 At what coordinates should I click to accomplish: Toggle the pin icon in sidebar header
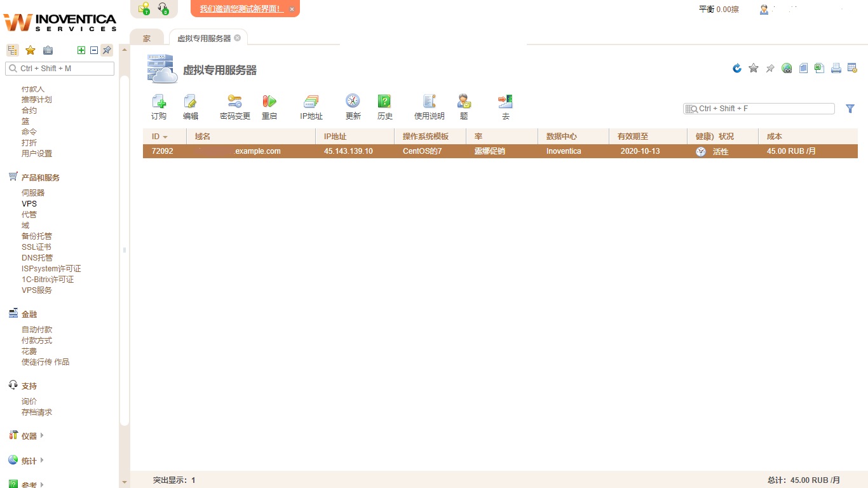pos(107,50)
